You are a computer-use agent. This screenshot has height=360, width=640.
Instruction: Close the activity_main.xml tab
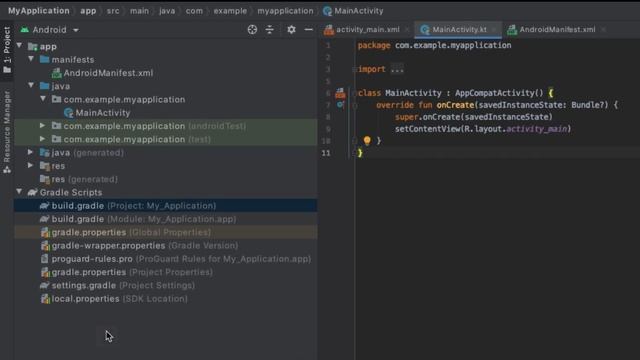click(x=407, y=29)
